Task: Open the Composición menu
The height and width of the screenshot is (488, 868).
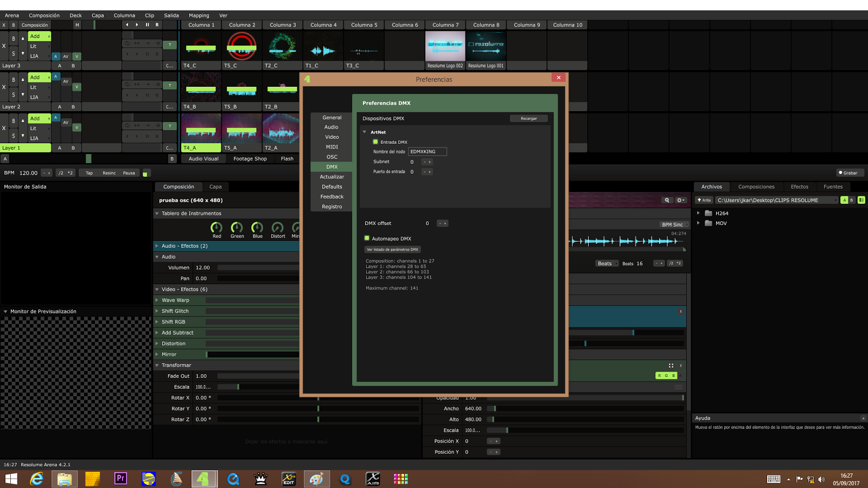Action: pyautogui.click(x=44, y=15)
